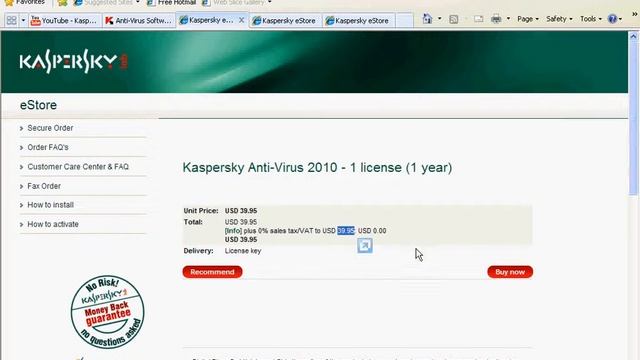
Task: Click the Help question mark icon
Action: [612, 19]
